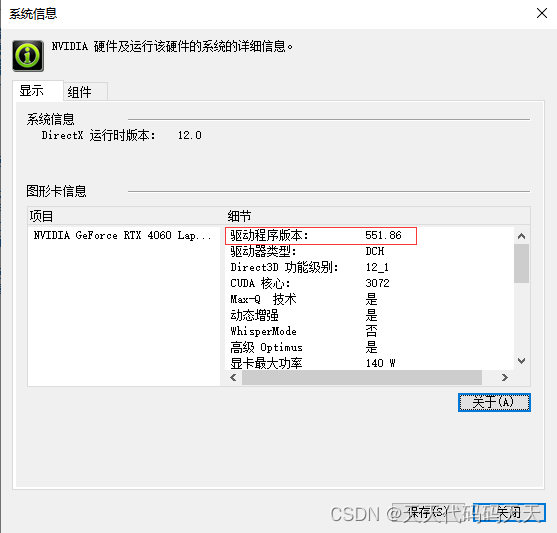The height and width of the screenshot is (533, 557).
Task: Click the 项目 column header
Action: (x=126, y=216)
